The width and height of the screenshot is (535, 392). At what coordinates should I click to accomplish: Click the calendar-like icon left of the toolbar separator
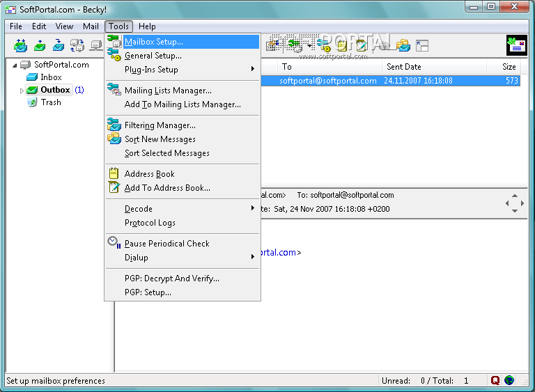[x=272, y=45]
